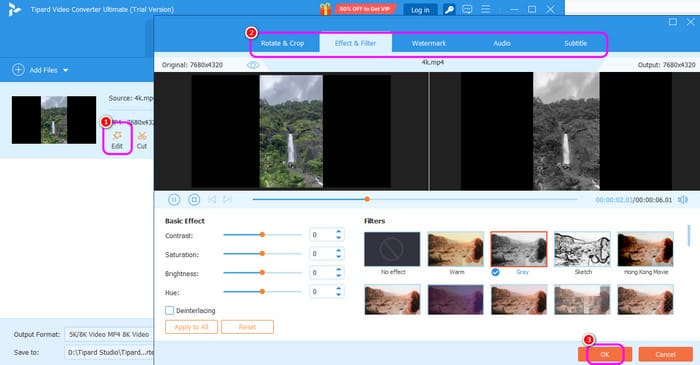Click the Reset button

click(247, 327)
